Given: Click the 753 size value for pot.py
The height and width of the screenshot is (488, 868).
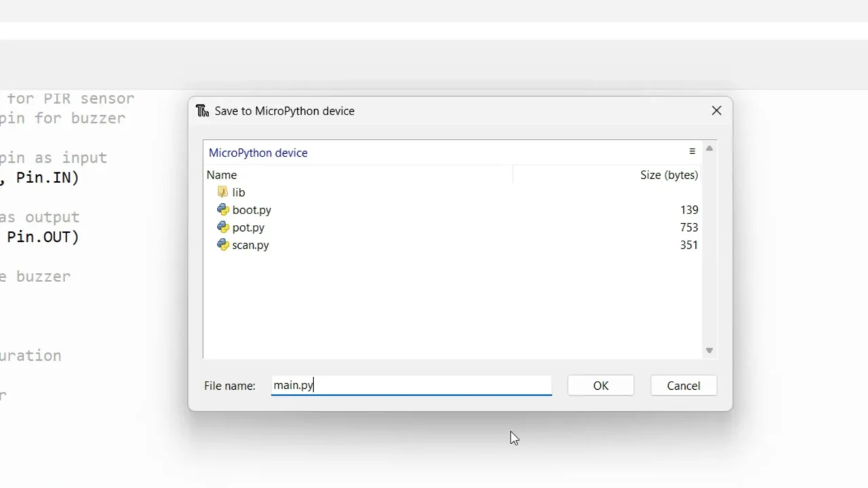Looking at the screenshot, I should 689,228.
